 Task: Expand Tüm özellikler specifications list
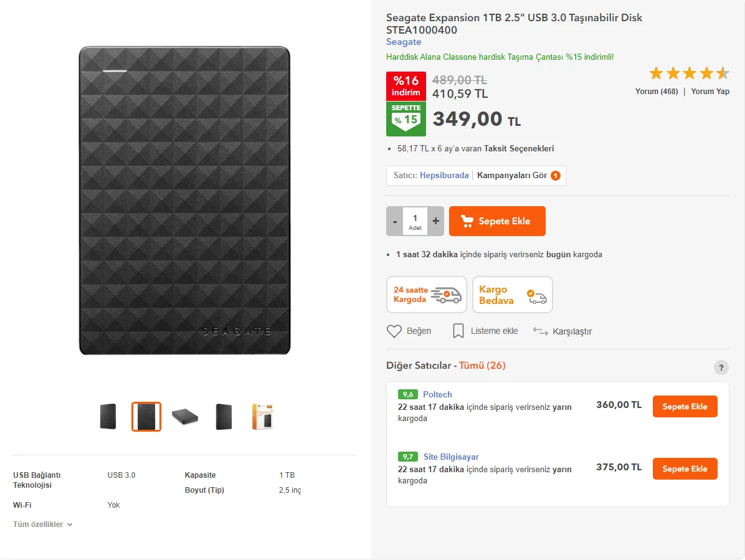tap(43, 524)
